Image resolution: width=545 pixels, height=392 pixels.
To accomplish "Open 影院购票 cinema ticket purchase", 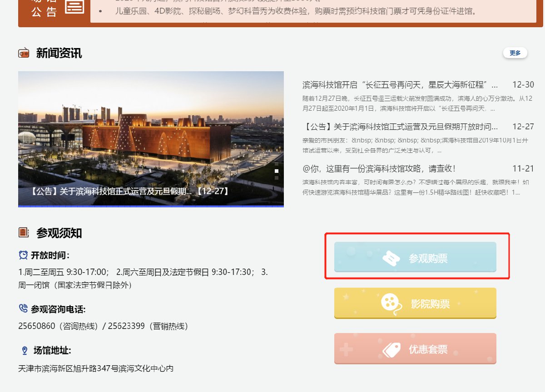I will (415, 303).
